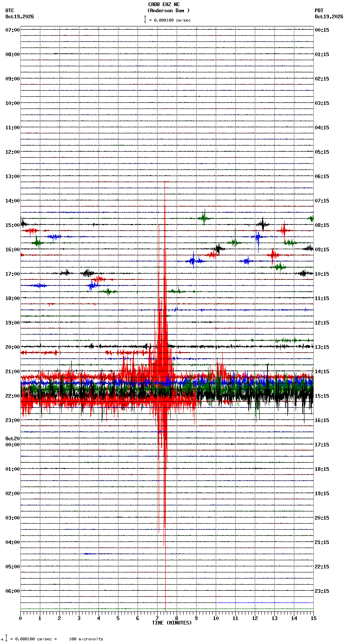Click the 23:00 UTC row label
The width and height of the screenshot is (346, 644).
coord(13,420)
